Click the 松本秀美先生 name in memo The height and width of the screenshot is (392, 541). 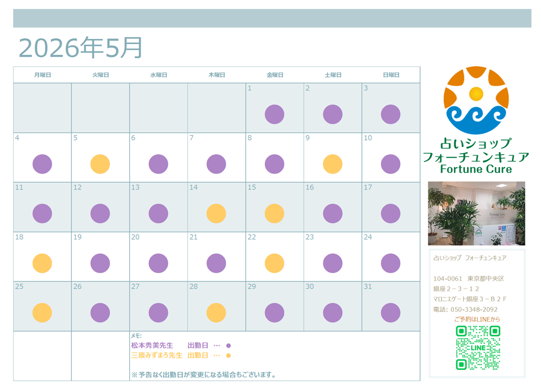pyautogui.click(x=152, y=346)
